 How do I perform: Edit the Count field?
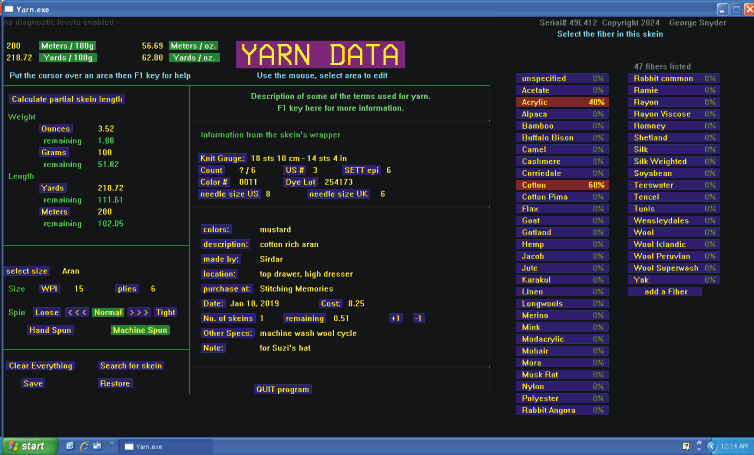pos(212,170)
